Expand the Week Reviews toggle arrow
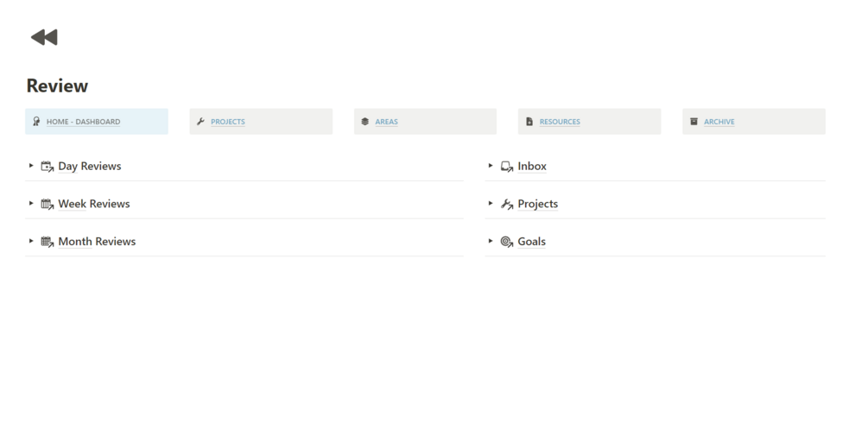868x423 pixels. click(x=32, y=204)
